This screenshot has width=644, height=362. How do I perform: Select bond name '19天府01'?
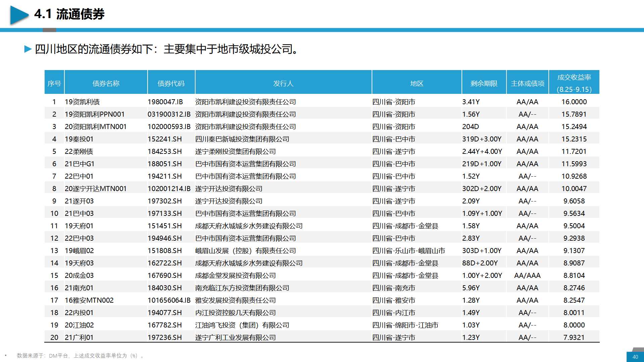coord(79,226)
